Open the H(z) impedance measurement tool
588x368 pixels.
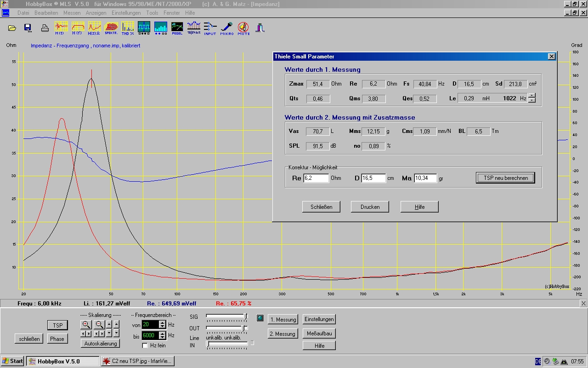[94, 28]
